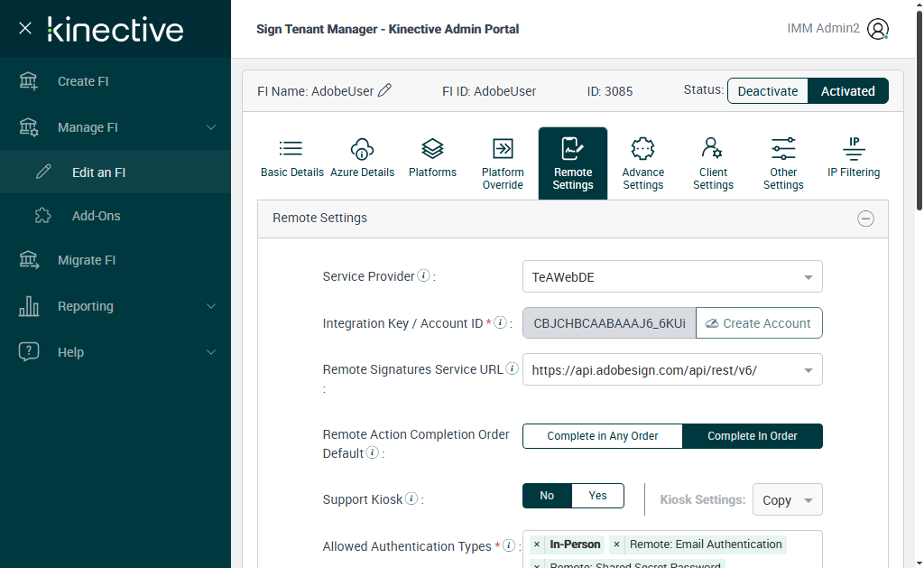
Task: Switch to Azure Details tab
Action: coord(362,163)
